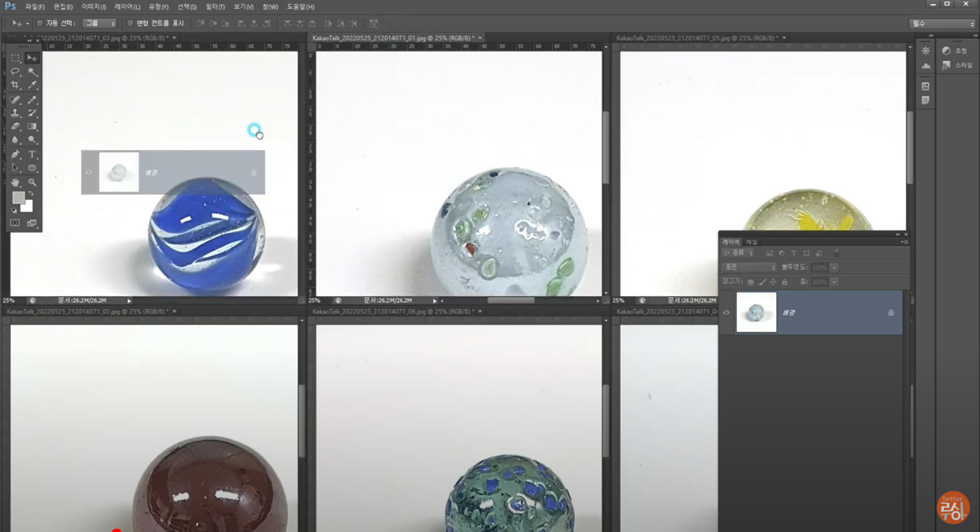980x532 pixels.
Task: Select the Gradient tool
Action: [x=32, y=127]
